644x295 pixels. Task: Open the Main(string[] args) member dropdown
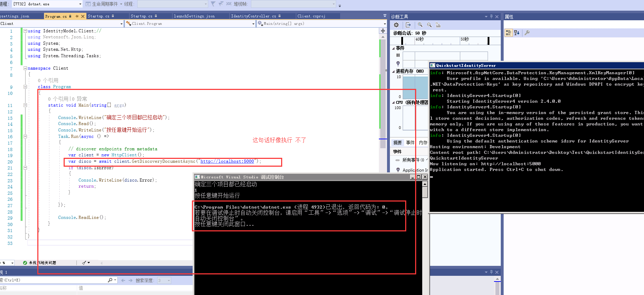point(385,24)
